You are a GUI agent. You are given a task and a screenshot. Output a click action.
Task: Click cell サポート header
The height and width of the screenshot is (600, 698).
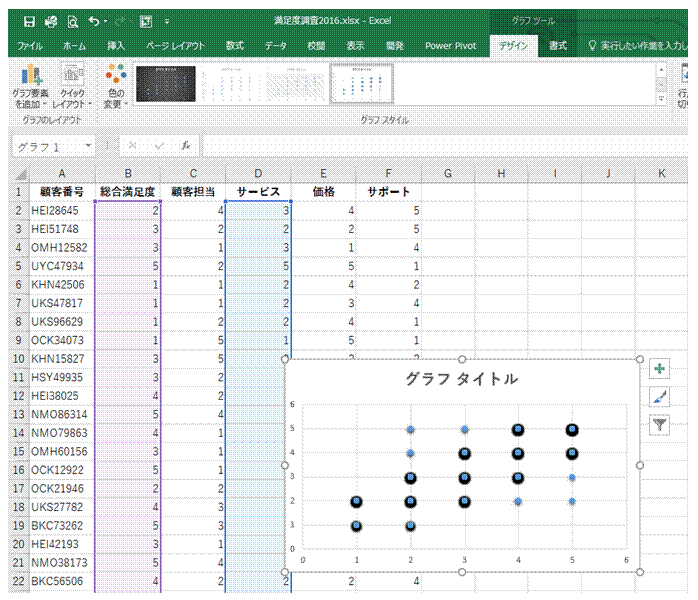(388, 192)
